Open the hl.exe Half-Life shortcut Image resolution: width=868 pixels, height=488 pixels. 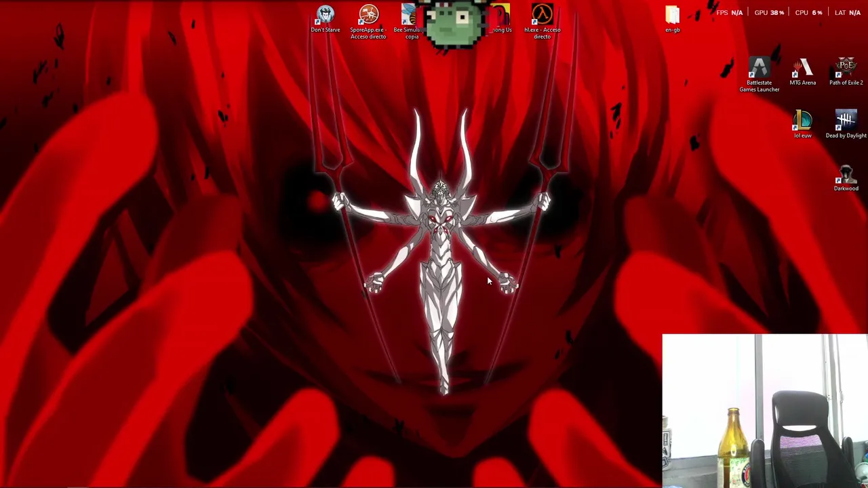542,22
